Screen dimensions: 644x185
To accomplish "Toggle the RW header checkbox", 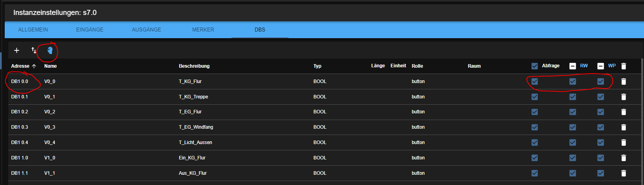I will pos(573,66).
